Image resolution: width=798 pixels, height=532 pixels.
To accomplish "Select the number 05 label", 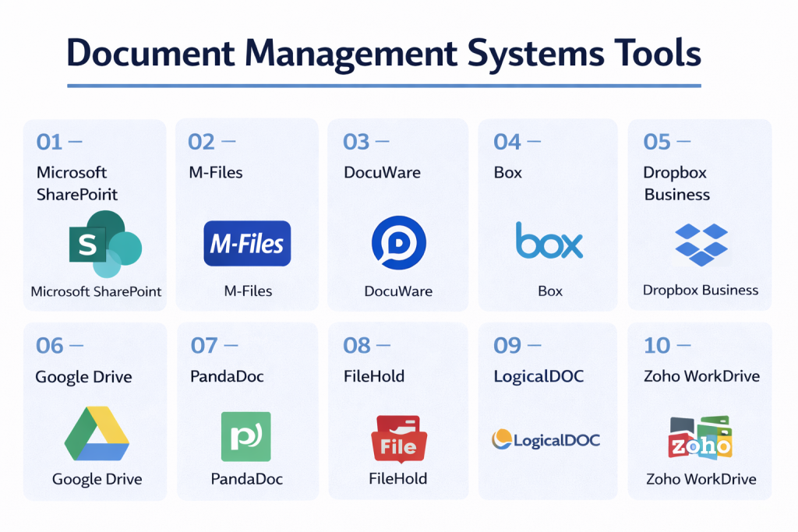I will click(x=657, y=142).
